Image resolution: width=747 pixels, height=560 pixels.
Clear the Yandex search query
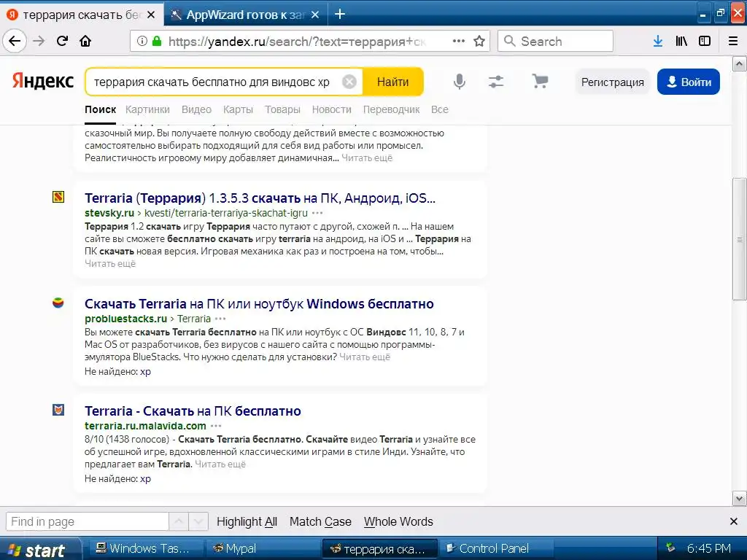coord(349,82)
